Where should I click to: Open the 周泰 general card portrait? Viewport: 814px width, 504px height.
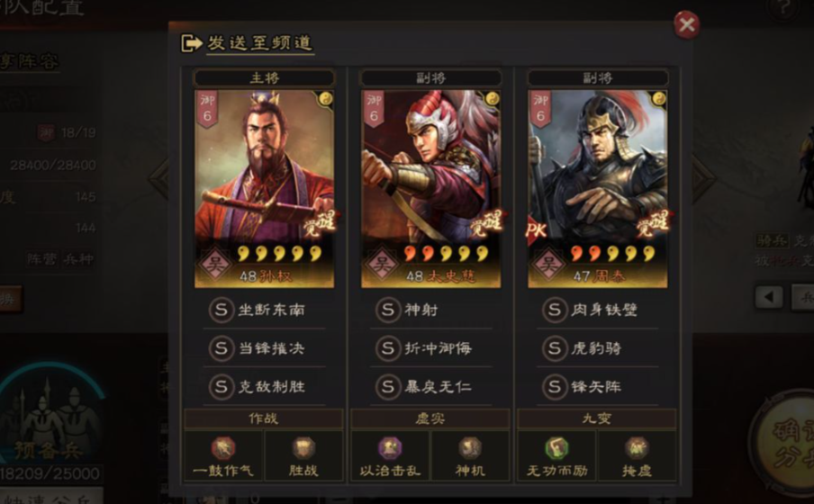pyautogui.click(x=598, y=189)
